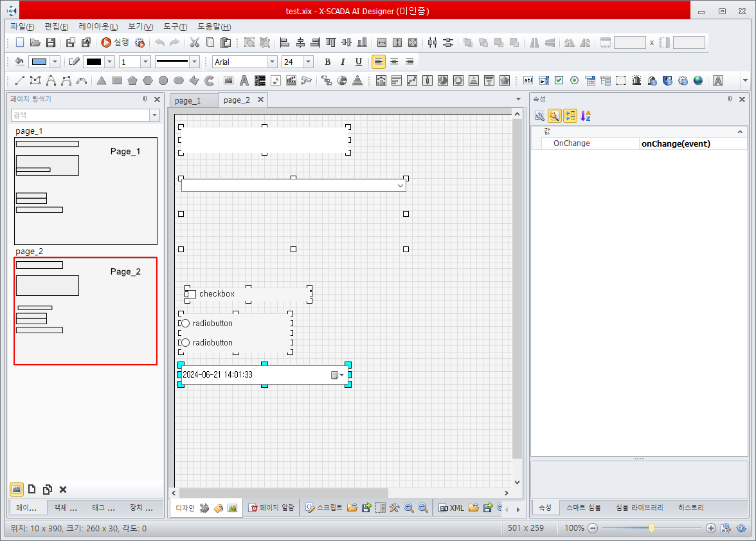Image resolution: width=756 pixels, height=541 pixels.
Task: Undo last action arrow icon
Action: (x=159, y=42)
